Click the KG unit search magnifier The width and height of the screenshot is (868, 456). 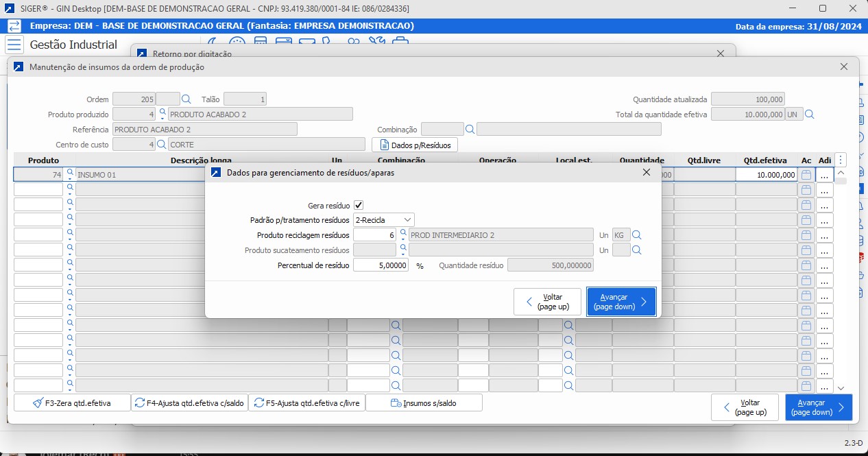[637, 235]
